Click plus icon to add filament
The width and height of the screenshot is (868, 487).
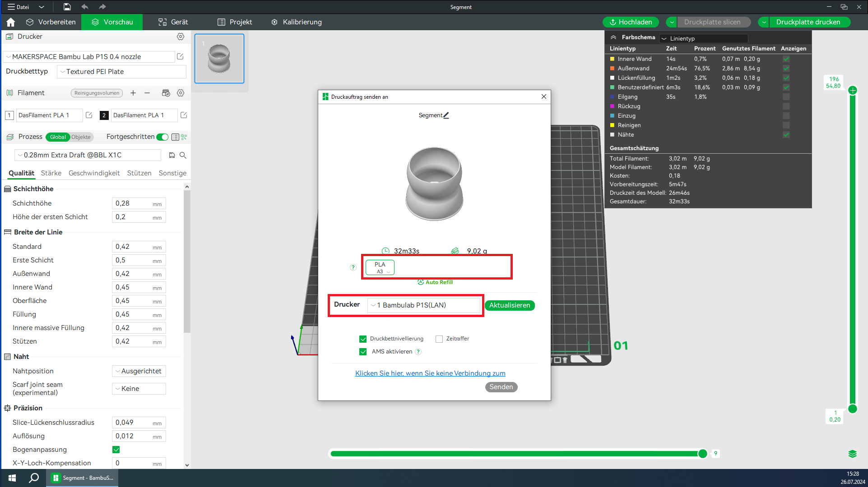tap(133, 93)
